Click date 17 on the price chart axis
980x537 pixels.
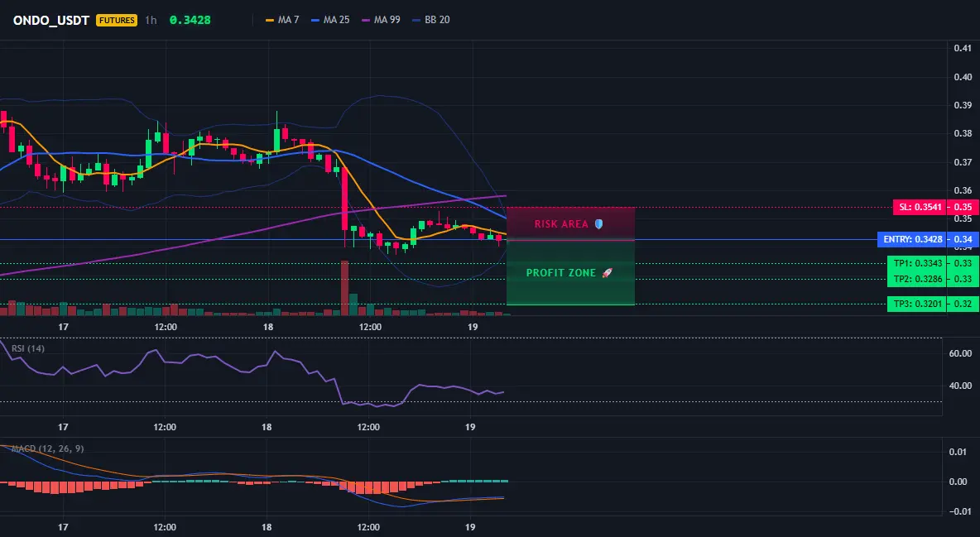click(x=63, y=327)
